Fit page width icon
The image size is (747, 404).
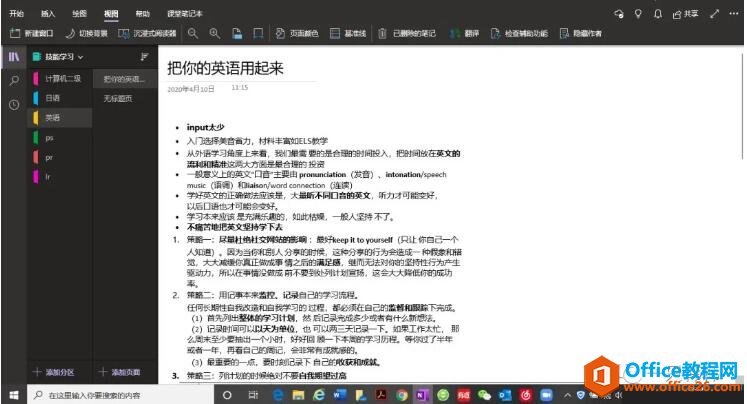point(258,33)
